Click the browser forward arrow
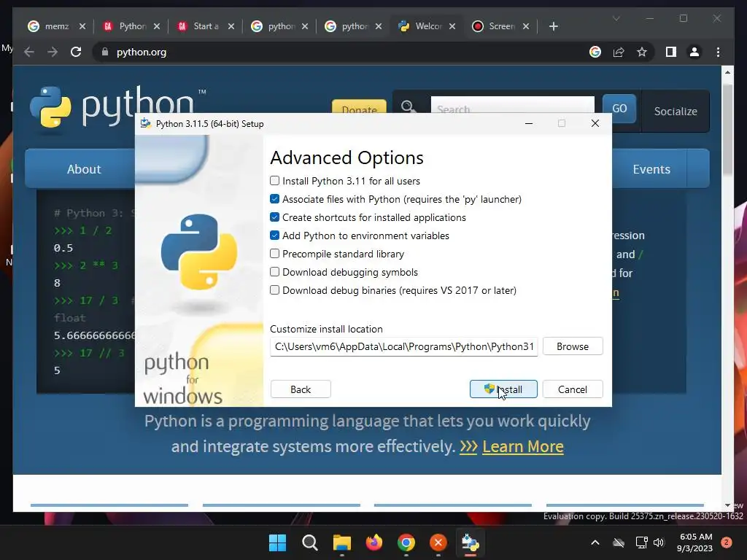747x560 pixels. 53,52
